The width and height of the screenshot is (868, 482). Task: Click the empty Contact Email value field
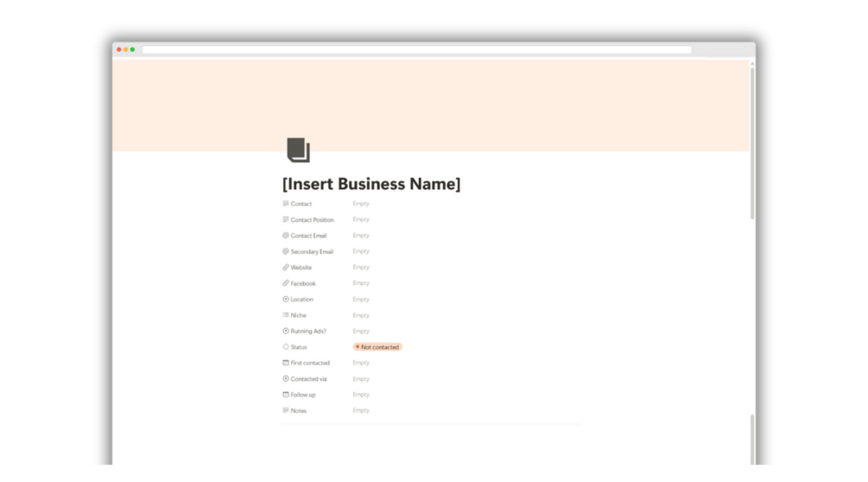tap(361, 235)
